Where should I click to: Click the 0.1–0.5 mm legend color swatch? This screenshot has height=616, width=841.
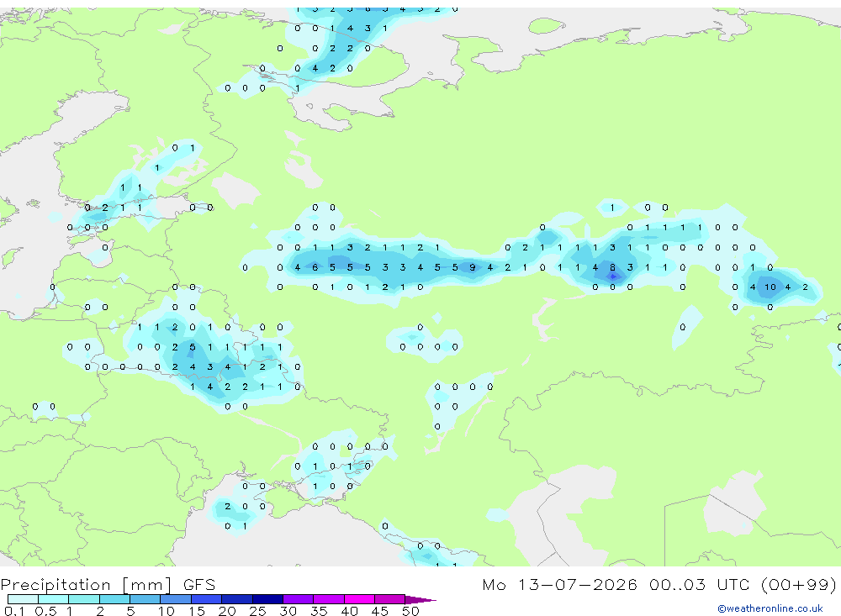(x=23, y=599)
